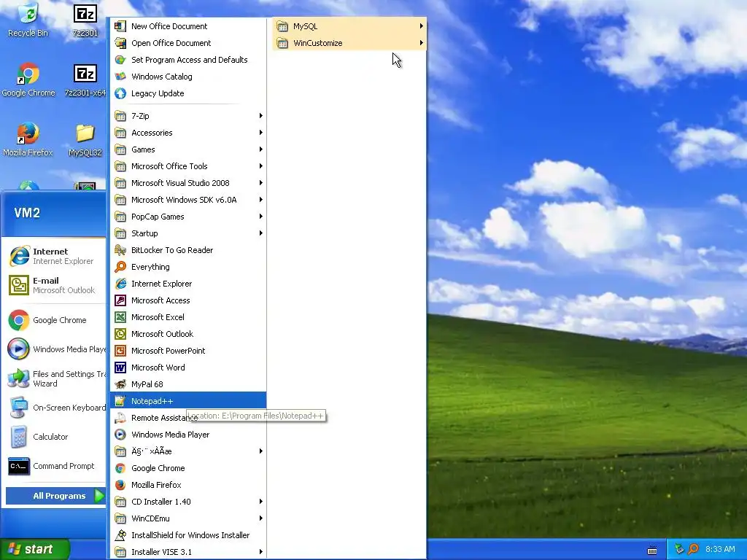Launch Mozilla Firefox desktop shortcut
Image resolution: width=747 pixels, height=560 pixels.
(x=28, y=139)
